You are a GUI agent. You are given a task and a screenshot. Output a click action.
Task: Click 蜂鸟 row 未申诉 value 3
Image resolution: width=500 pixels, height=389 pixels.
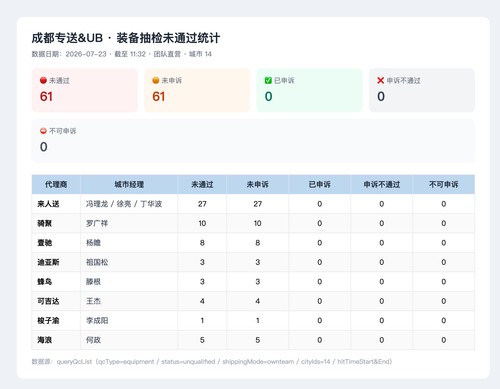click(x=257, y=282)
